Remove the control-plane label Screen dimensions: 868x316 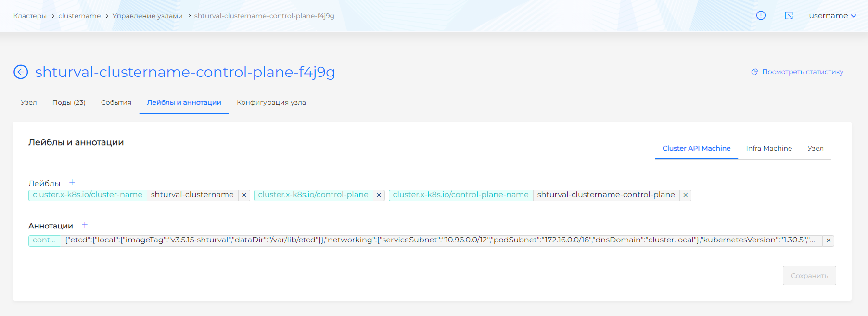click(x=379, y=195)
